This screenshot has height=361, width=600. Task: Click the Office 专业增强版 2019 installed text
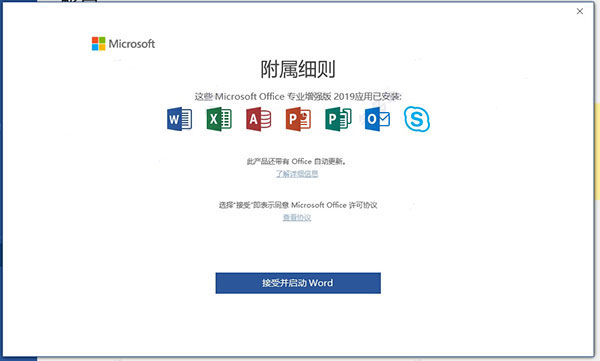pos(298,96)
